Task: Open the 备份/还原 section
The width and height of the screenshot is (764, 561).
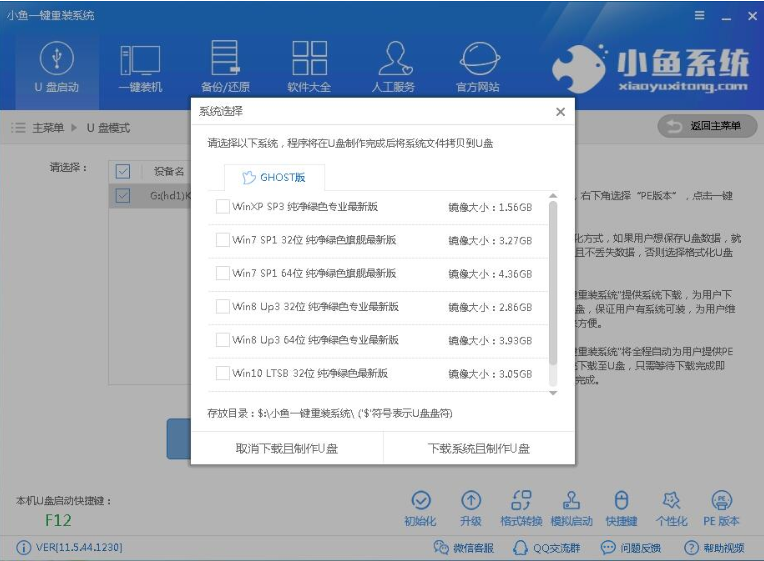Action: [x=225, y=67]
